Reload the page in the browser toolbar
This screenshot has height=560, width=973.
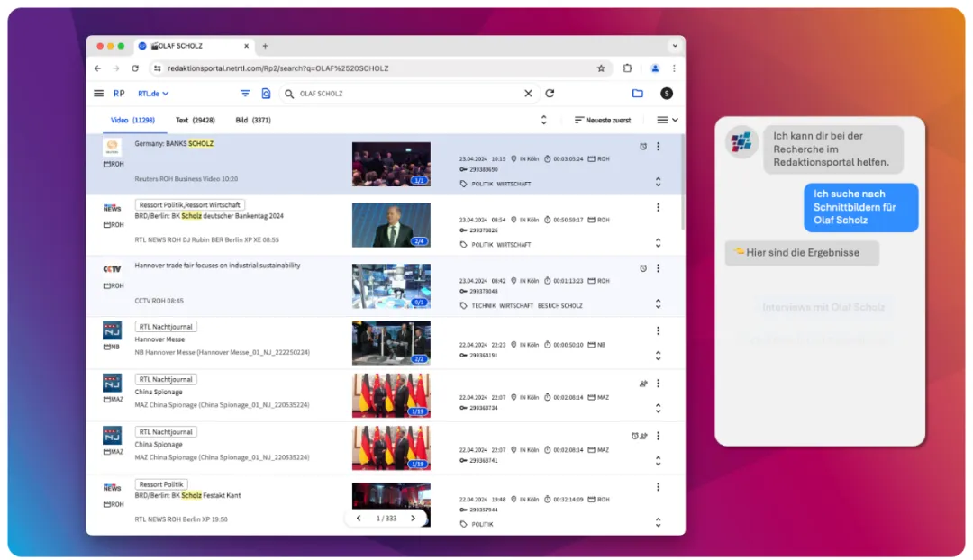[135, 68]
